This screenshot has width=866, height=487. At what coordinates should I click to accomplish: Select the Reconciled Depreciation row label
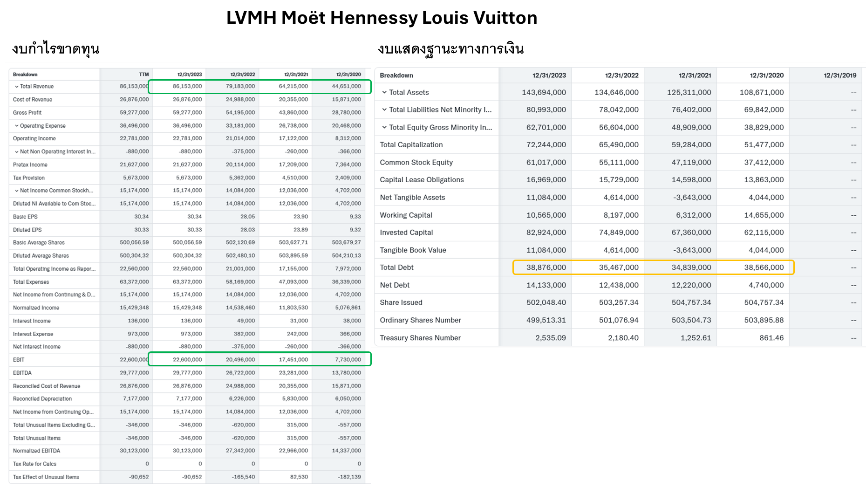coord(43,399)
